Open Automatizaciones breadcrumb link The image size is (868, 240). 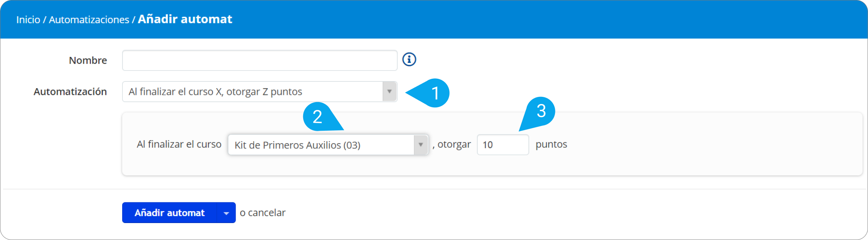click(x=89, y=20)
